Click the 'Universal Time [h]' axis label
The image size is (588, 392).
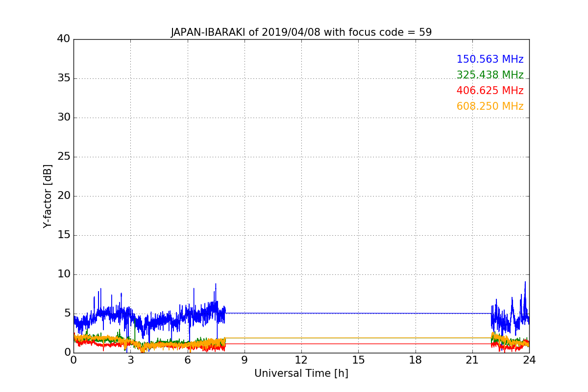click(x=301, y=373)
